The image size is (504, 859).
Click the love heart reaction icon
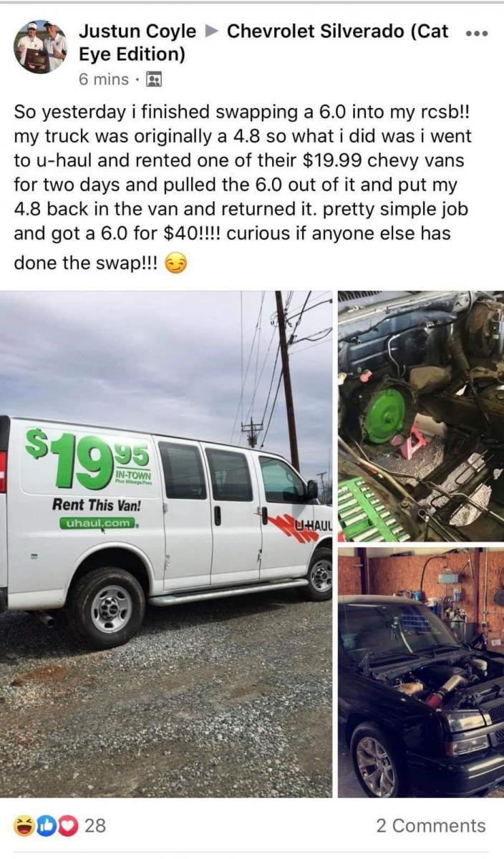click(x=67, y=825)
